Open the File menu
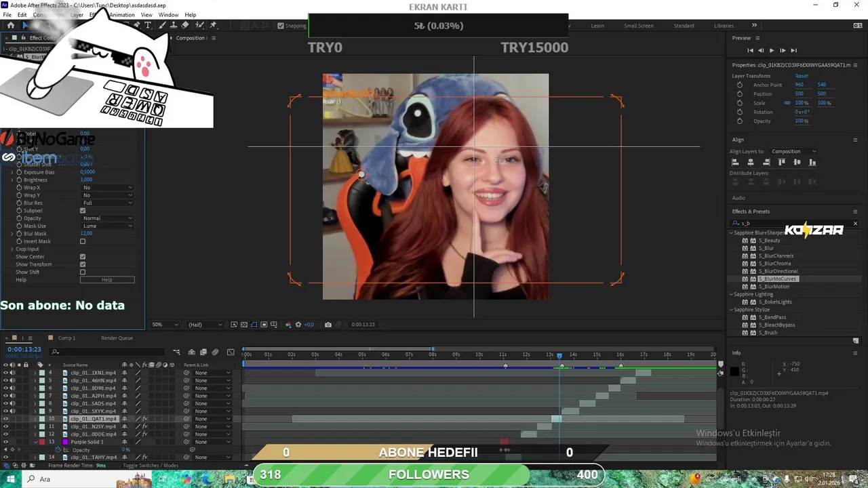868x488 pixels. (x=7, y=15)
